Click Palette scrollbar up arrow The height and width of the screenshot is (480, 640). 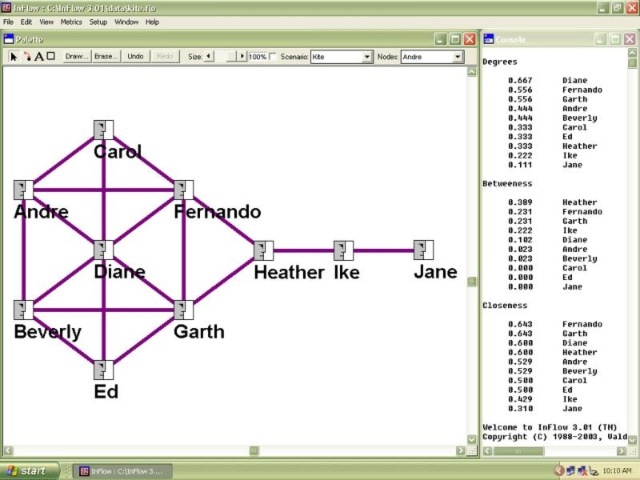(x=471, y=72)
